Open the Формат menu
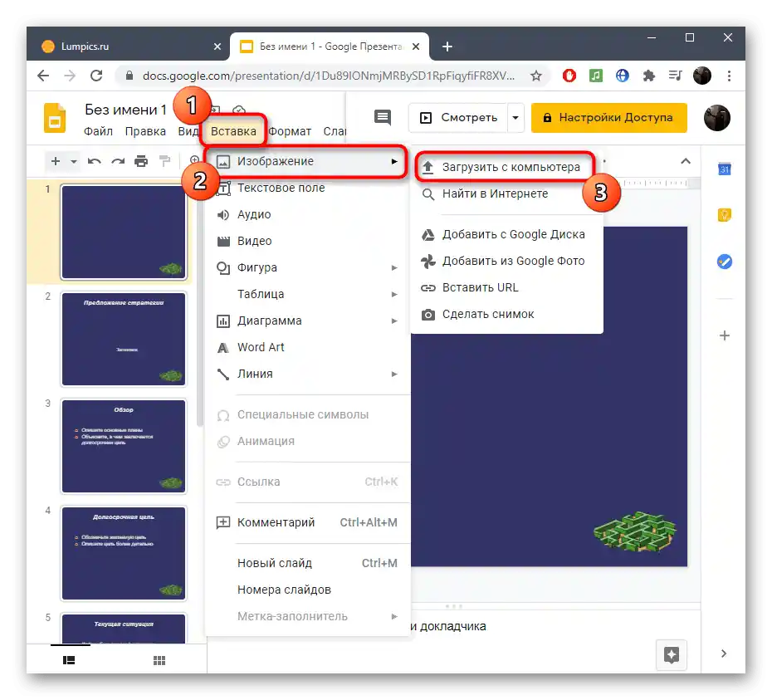The width and height of the screenshot is (772, 700). coord(290,131)
